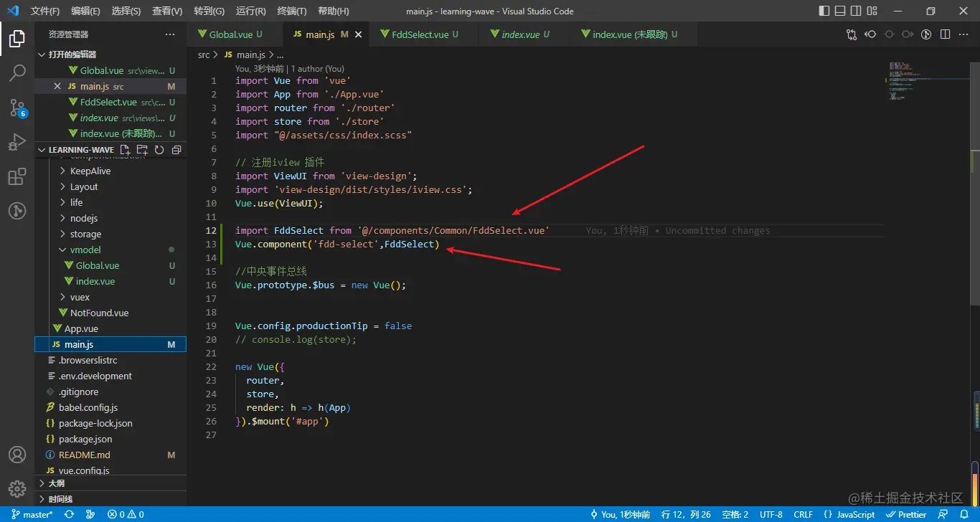Open Source Control view with 6 changes

coord(17,108)
